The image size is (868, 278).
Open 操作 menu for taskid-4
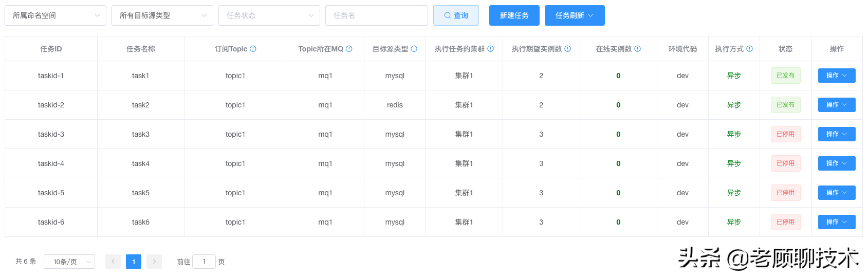[x=837, y=163]
